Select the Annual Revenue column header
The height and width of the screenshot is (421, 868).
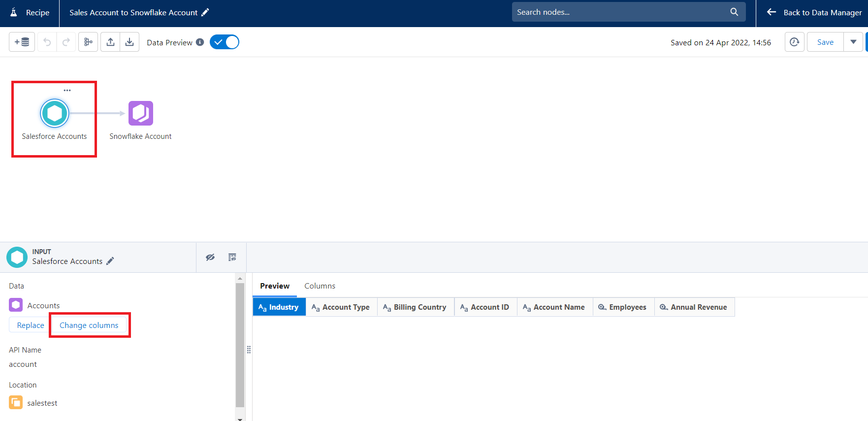[694, 307]
